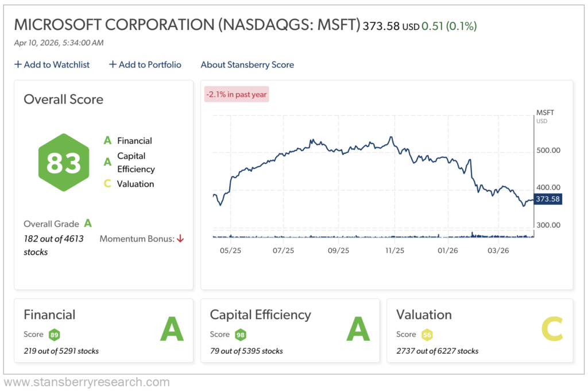Image resolution: width=588 pixels, height=392 pixels.
Task: Click the large yellow C Valuation grade
Action: [x=552, y=329]
